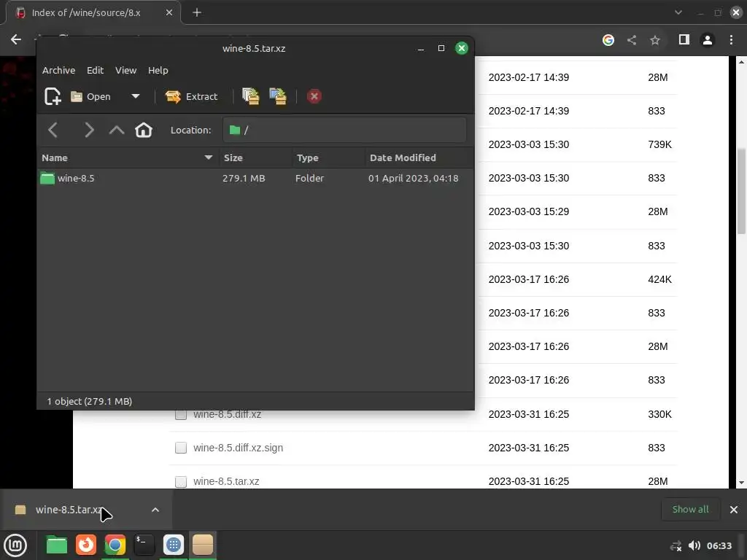This screenshot has width=747, height=560.
Task: Switch to the Index of /wine/source/8.x tab
Action: [x=93, y=13]
